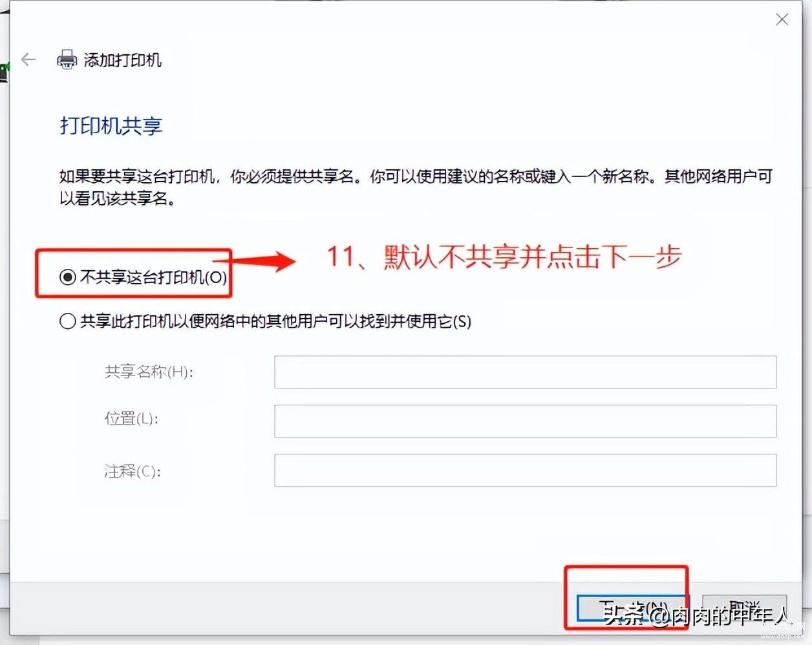Click the 下一步(N) button
Screen dimensions: 812x645
coord(629,609)
